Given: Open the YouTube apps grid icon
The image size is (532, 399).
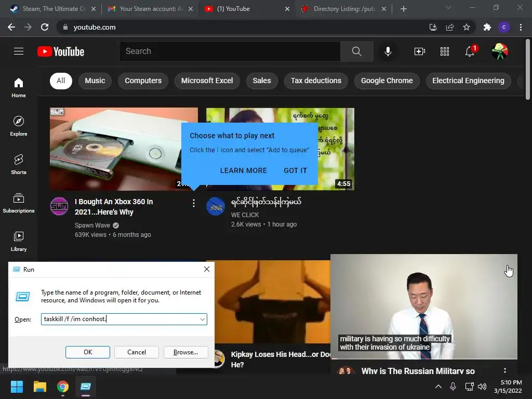Looking at the screenshot, I should click(445, 51).
